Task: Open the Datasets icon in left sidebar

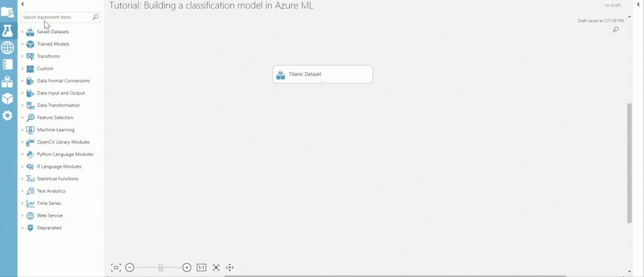Action: (8, 82)
